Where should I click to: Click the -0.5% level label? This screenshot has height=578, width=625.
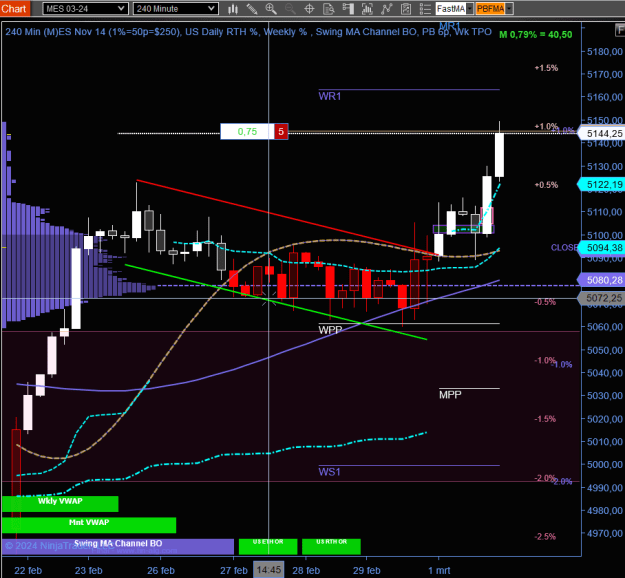click(545, 302)
